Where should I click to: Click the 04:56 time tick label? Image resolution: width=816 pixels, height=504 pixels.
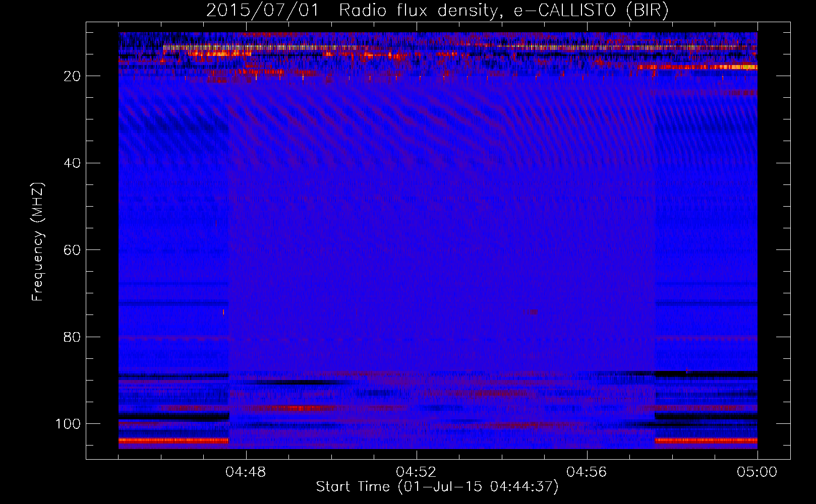click(587, 472)
